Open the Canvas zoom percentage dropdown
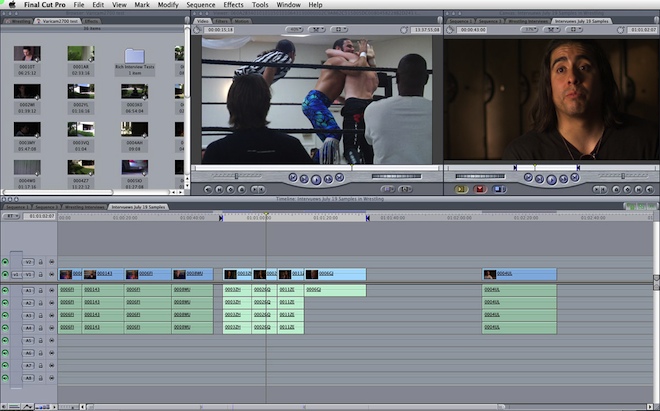 pyautogui.click(x=530, y=30)
